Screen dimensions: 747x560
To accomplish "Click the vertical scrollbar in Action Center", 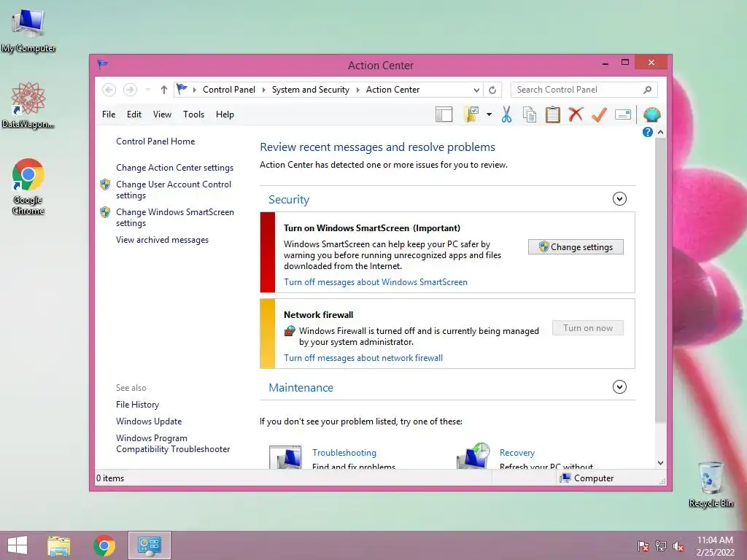I will tap(660, 279).
